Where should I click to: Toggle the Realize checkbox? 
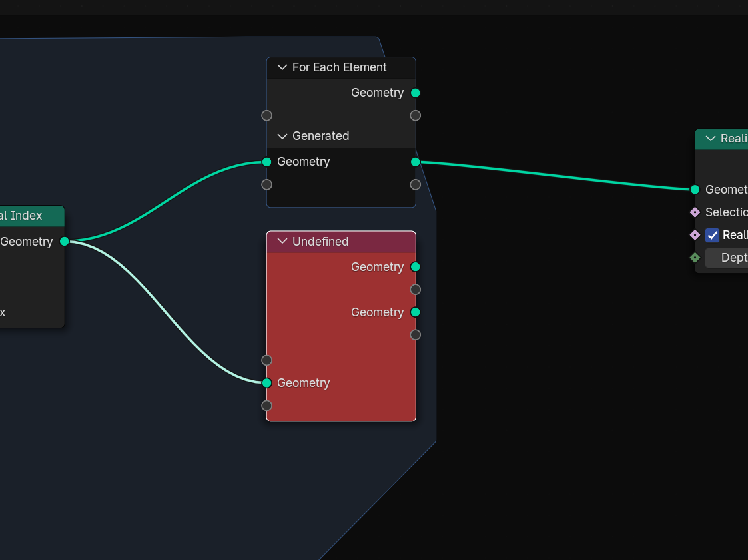(712, 235)
